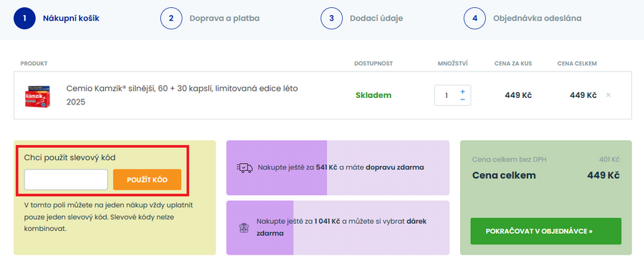Apply the code with POUŽÍT KÓD
644x266 pixels.
[x=147, y=179]
